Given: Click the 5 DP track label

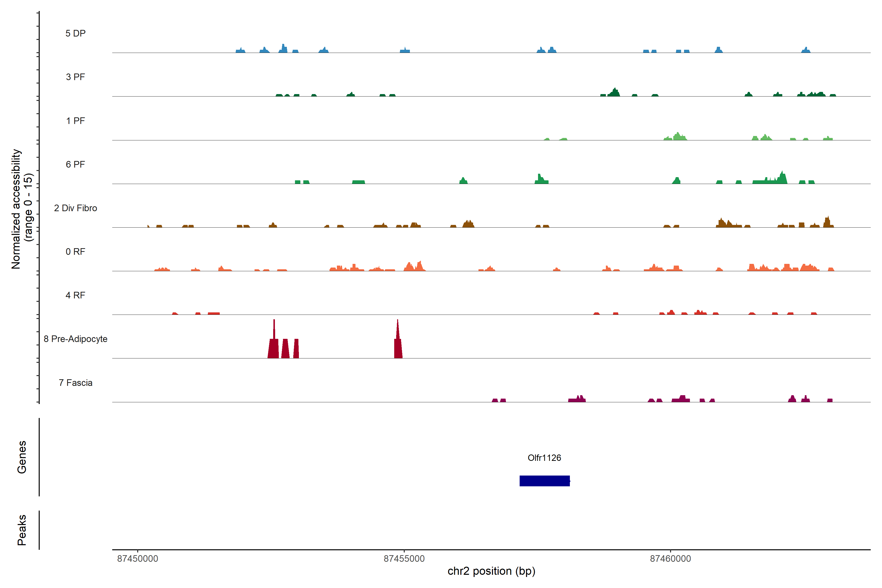Looking at the screenshot, I should [75, 33].
